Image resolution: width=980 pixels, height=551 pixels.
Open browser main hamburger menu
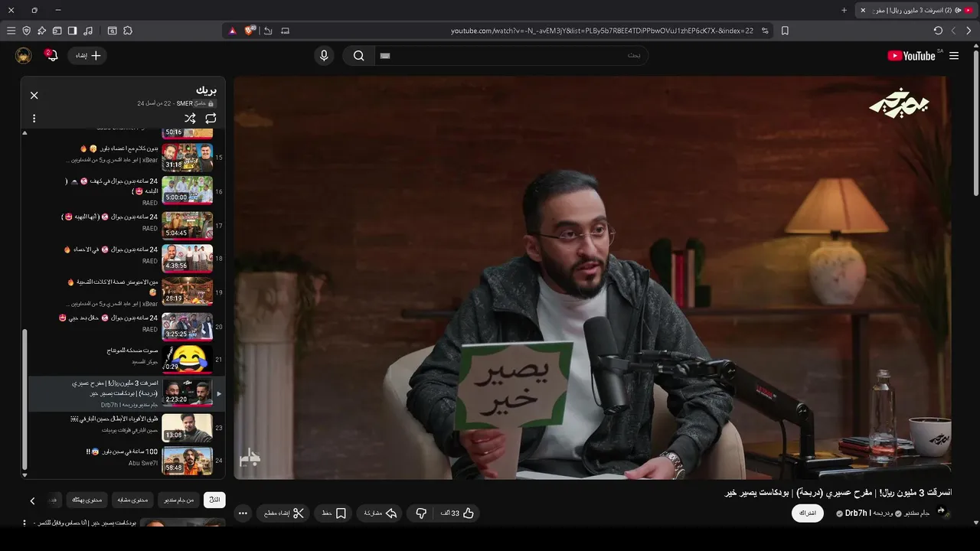[11, 31]
